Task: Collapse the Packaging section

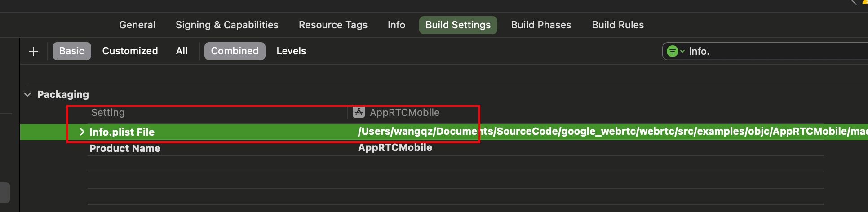Action: pos(27,95)
